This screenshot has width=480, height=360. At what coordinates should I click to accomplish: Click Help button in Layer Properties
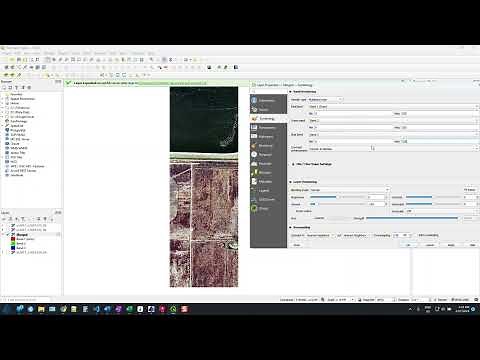coord(472,245)
